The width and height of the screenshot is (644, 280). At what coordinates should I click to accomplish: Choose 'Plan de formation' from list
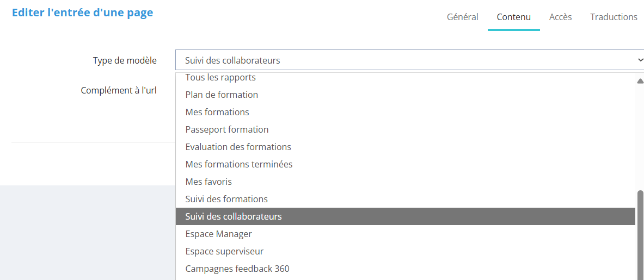coord(222,95)
